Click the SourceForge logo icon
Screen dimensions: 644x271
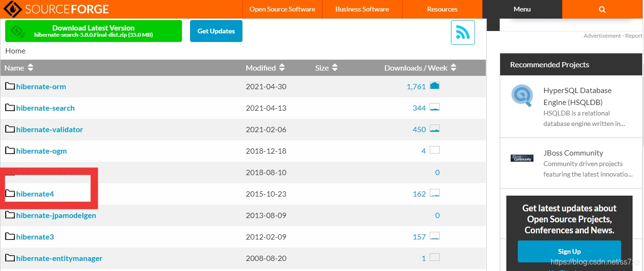coord(12,9)
